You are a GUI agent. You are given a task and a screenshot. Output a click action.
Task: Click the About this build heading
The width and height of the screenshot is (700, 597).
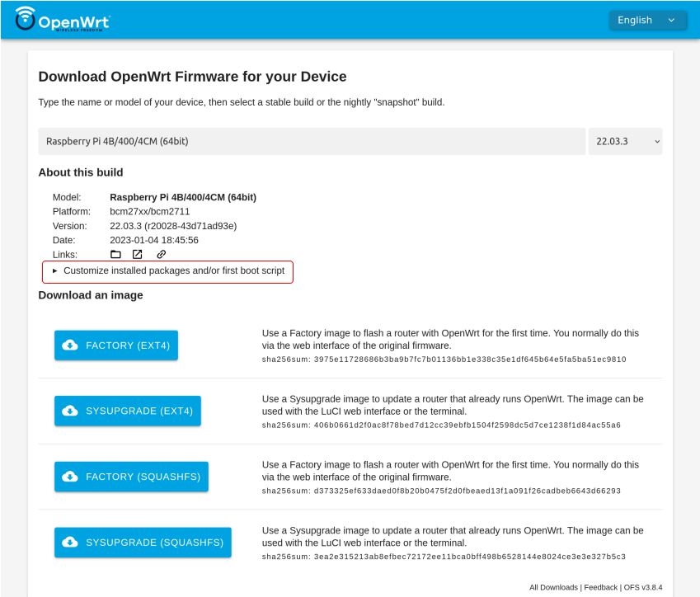point(81,172)
